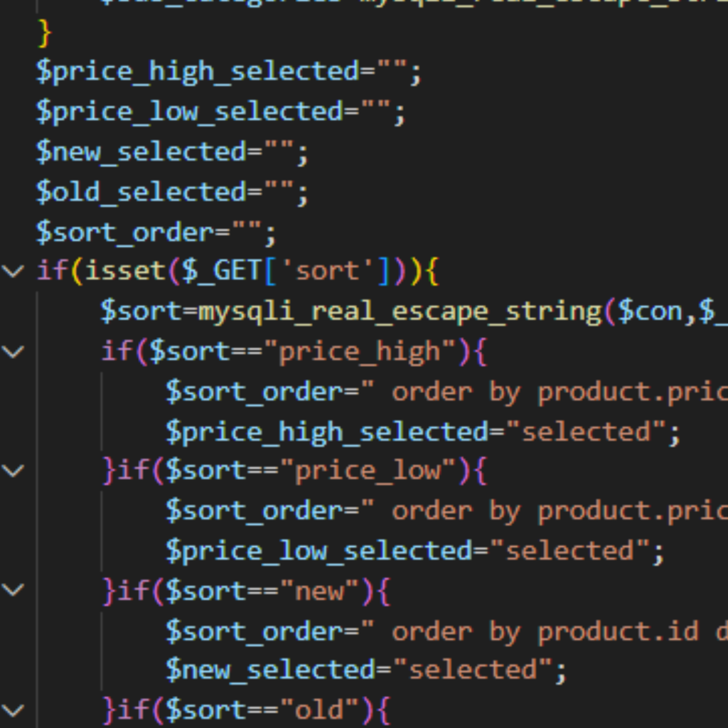Screen dimensions: 728x728
Task: Collapse the if($sort=="old") block
Action: coord(13,709)
